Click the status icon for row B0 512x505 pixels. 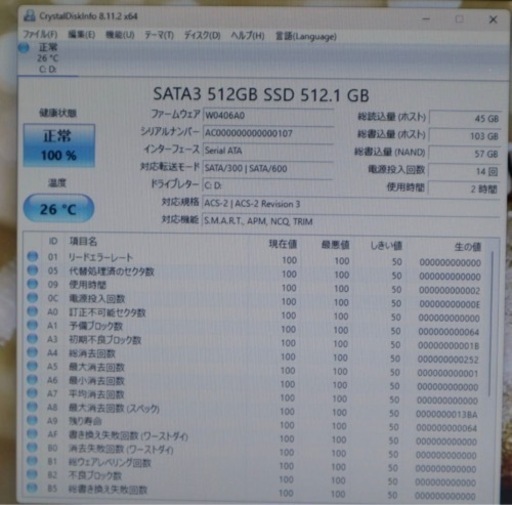coord(32,447)
